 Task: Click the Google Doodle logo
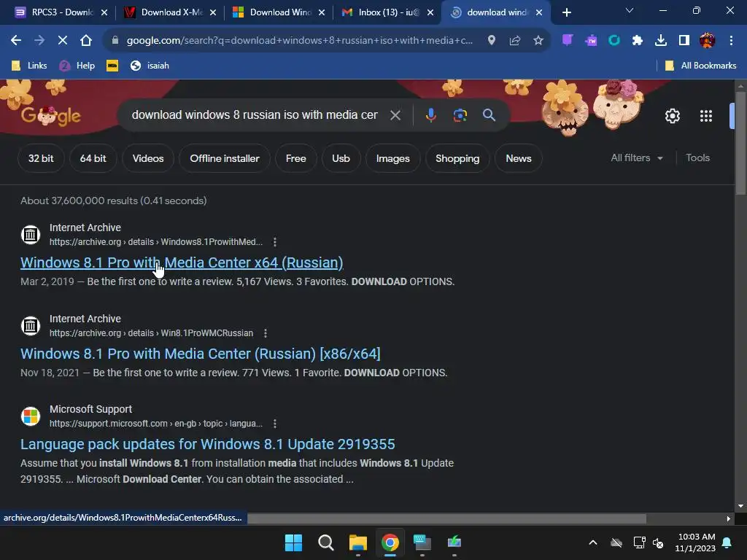pyautogui.click(x=51, y=115)
